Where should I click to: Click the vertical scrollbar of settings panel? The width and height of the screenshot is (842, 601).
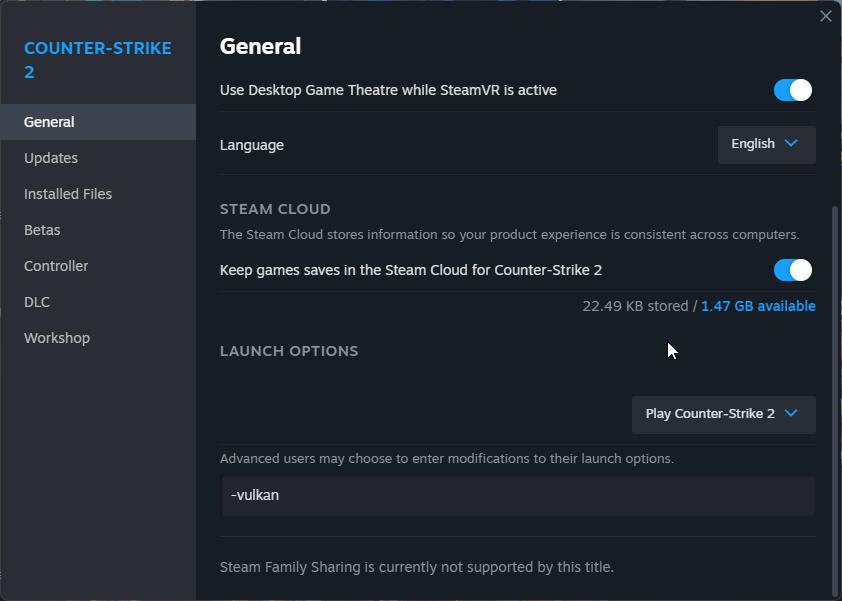[835, 400]
